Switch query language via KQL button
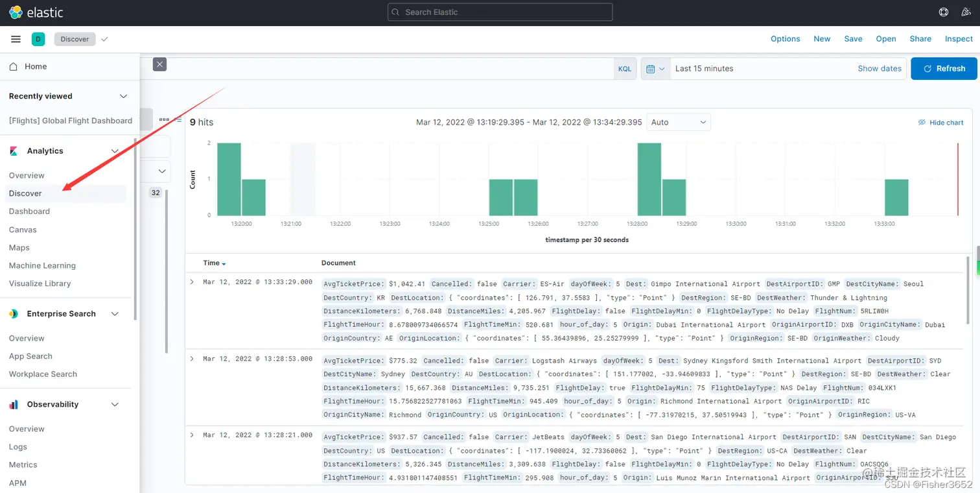This screenshot has width=980, height=493. 625,69
